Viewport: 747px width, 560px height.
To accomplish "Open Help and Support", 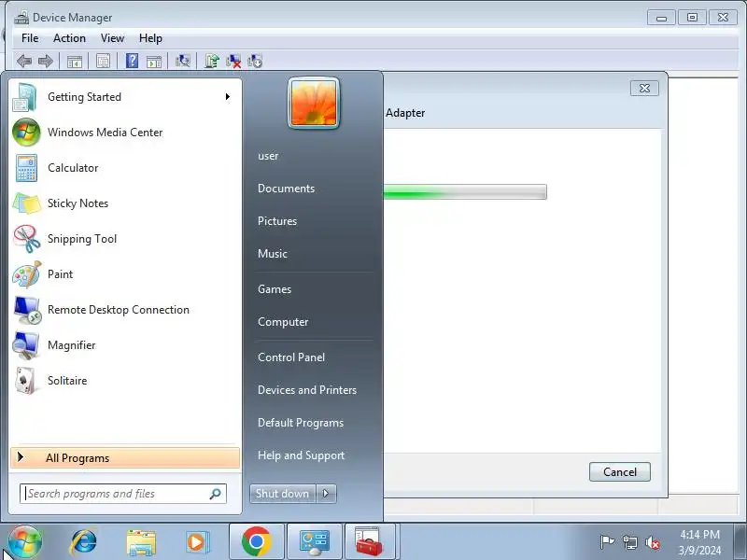I will pos(301,455).
